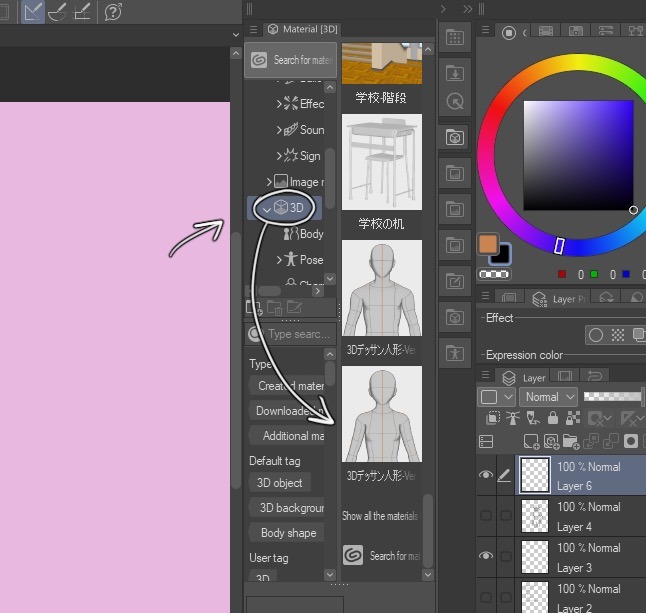Collapse the 3D folder chevron
The height and width of the screenshot is (613, 646).
pos(267,210)
